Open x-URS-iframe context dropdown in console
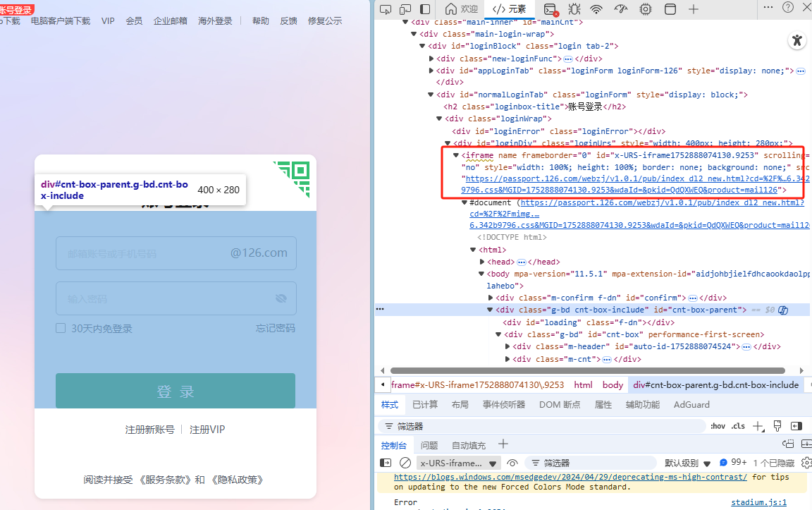The height and width of the screenshot is (510, 812). (x=459, y=463)
